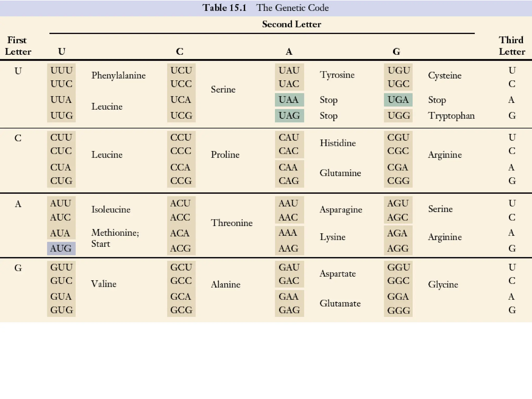Click the UGA stop codon box

(398, 100)
